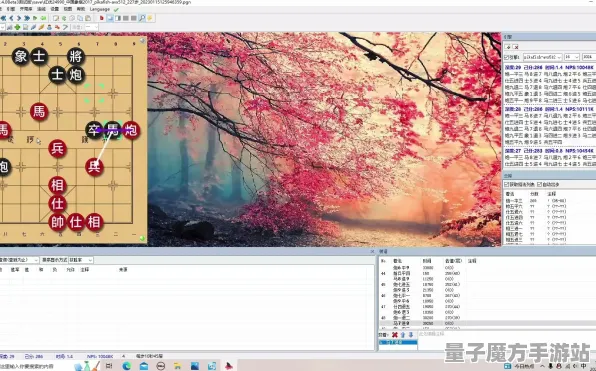Select the blue highlighted variation entry
The image size is (596, 371).
pos(398,342)
